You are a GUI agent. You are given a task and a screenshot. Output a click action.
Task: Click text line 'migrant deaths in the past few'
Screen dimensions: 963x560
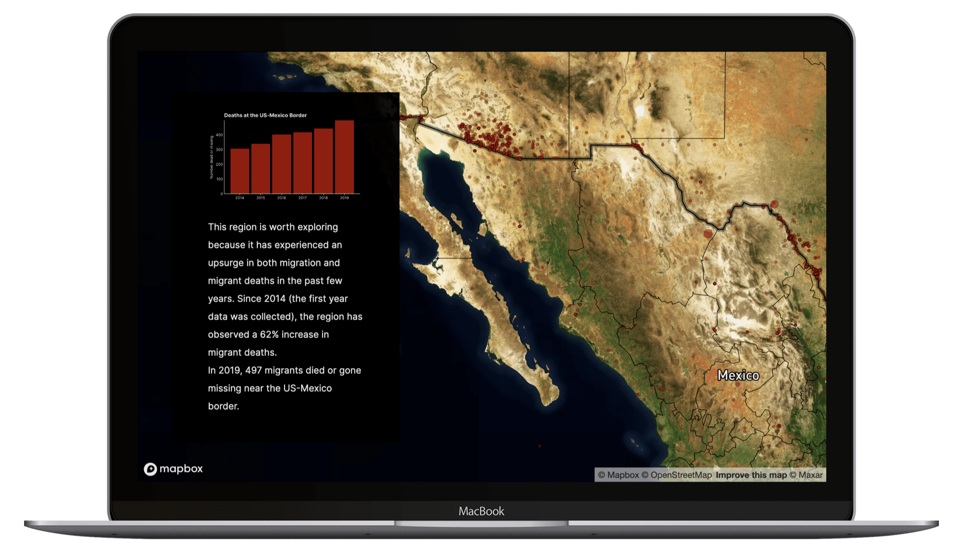[275, 281]
